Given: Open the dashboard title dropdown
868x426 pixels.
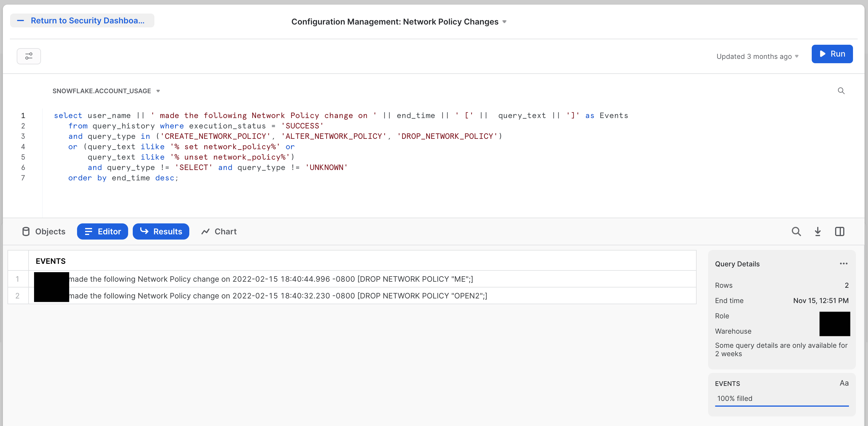Looking at the screenshot, I should point(504,22).
